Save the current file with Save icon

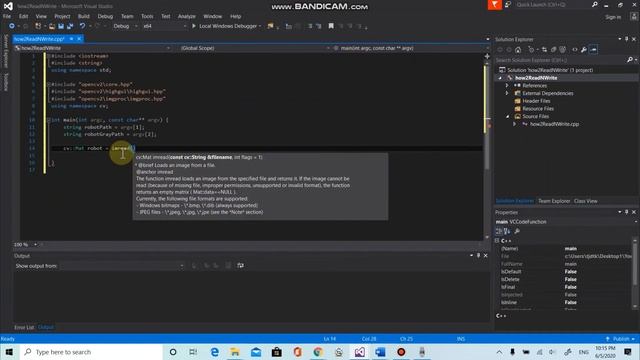pyautogui.click(x=61, y=26)
